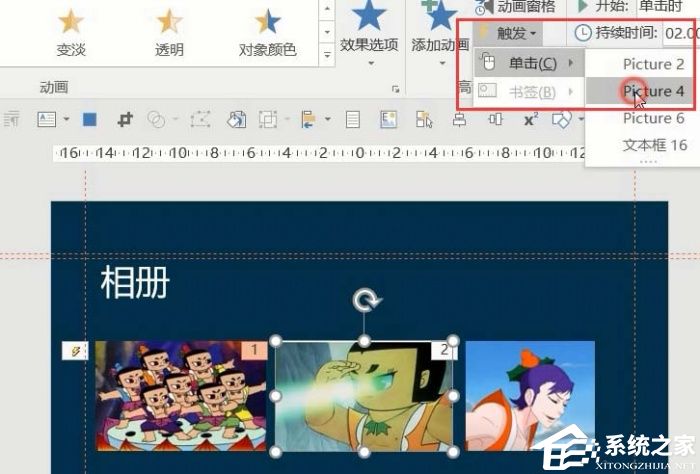Select the seven brothers group picture

(181, 396)
